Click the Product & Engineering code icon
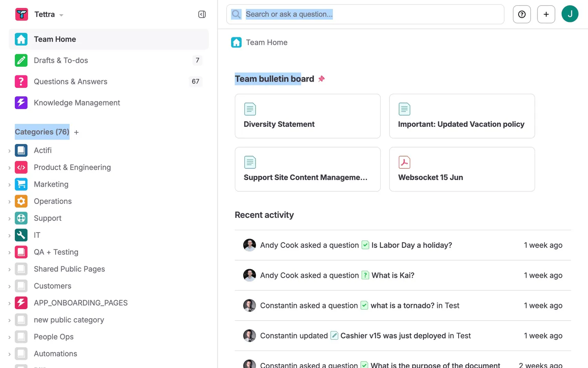The width and height of the screenshot is (588, 368). point(21,168)
